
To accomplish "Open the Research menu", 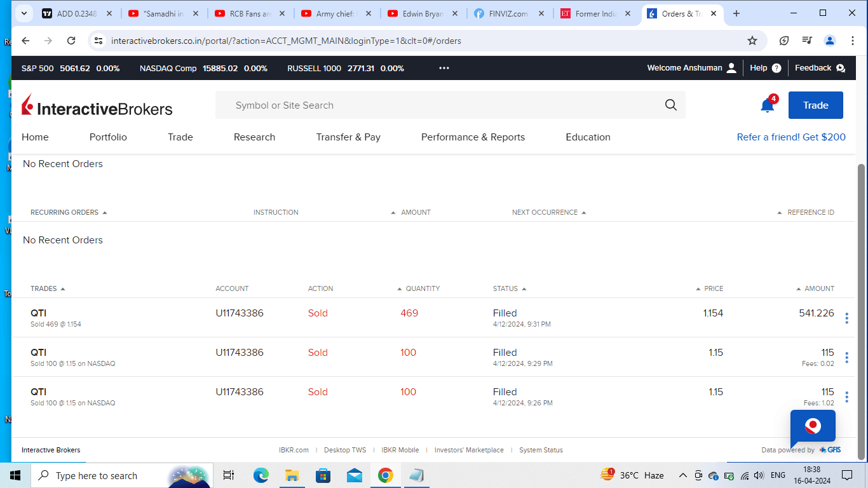I will [x=254, y=137].
